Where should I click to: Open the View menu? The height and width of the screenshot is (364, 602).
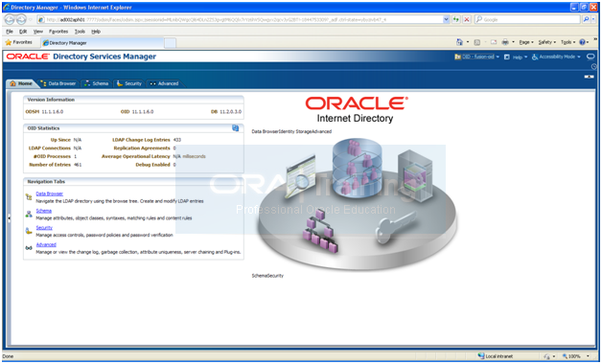[38, 32]
